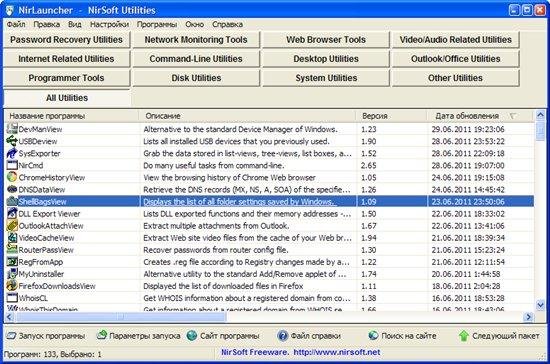
Task: Click the Параметры запуска toolbar icon
Action: point(102,335)
